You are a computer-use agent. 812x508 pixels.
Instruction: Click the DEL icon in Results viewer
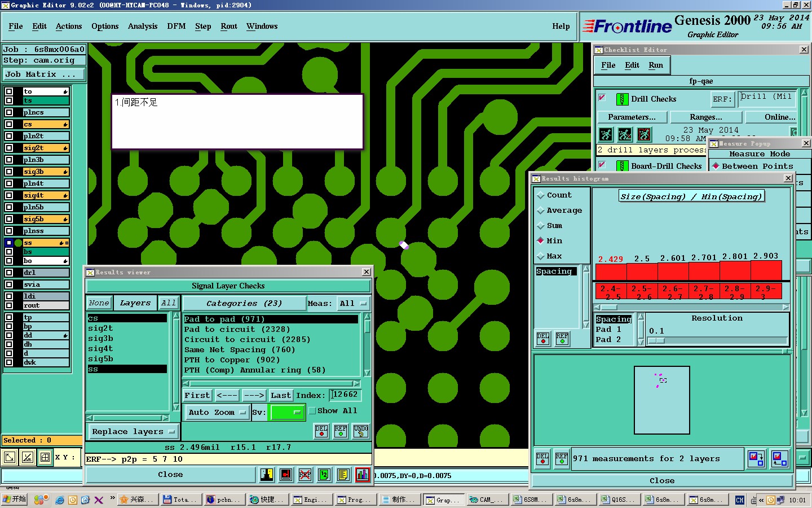pos(321,431)
